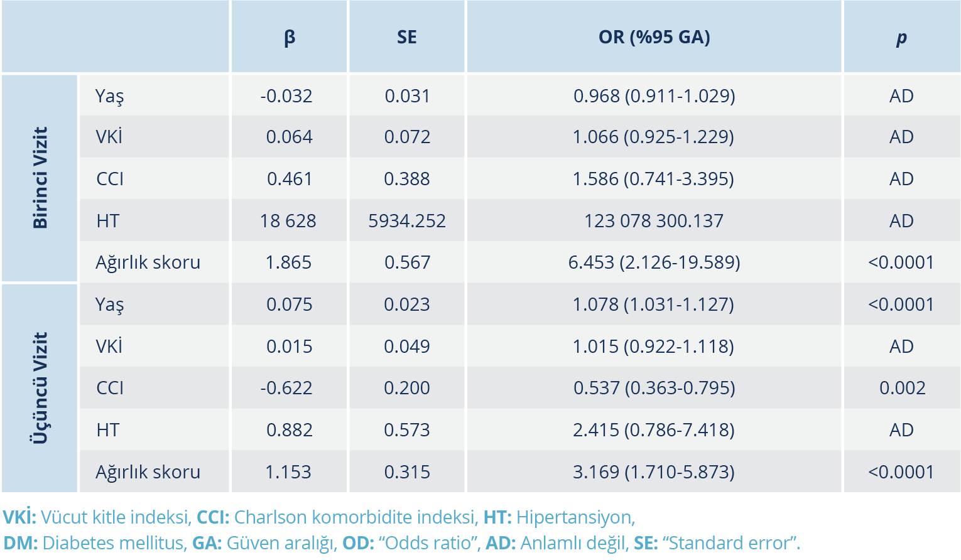This screenshot has width=961, height=560.
Task: Select the Üçüncü Vizit row group label
Action: (40, 388)
